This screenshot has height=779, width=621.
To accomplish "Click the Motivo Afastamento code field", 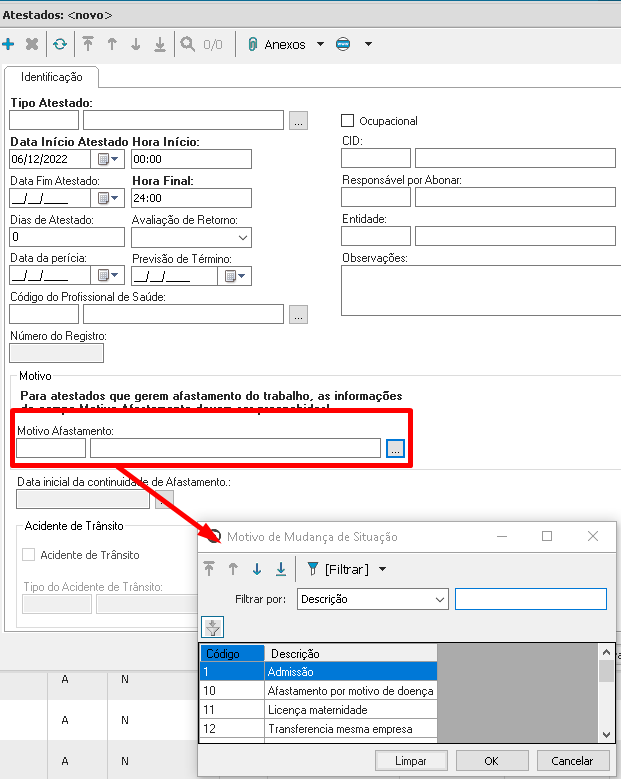I will [51, 448].
